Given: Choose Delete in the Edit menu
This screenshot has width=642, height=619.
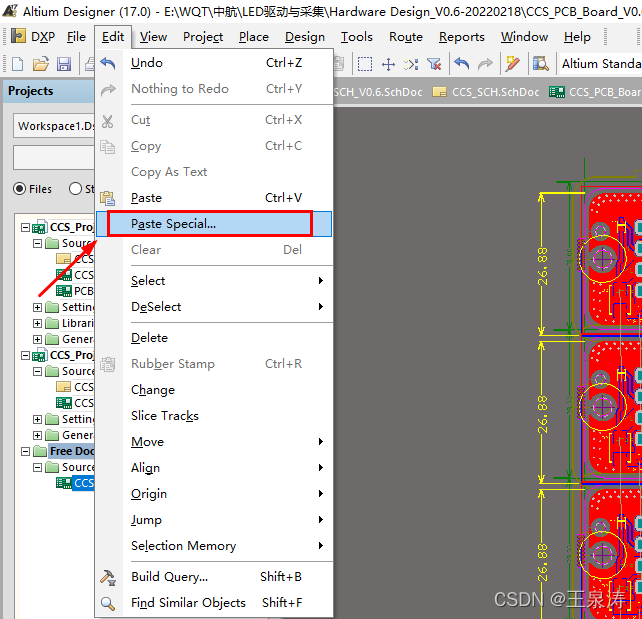Looking at the screenshot, I should pyautogui.click(x=214, y=338).
